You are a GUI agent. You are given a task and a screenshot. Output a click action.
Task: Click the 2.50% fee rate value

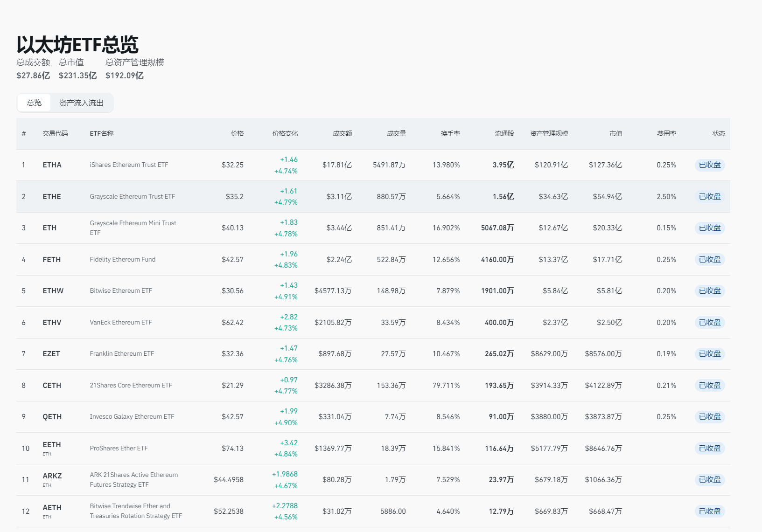pyautogui.click(x=666, y=197)
